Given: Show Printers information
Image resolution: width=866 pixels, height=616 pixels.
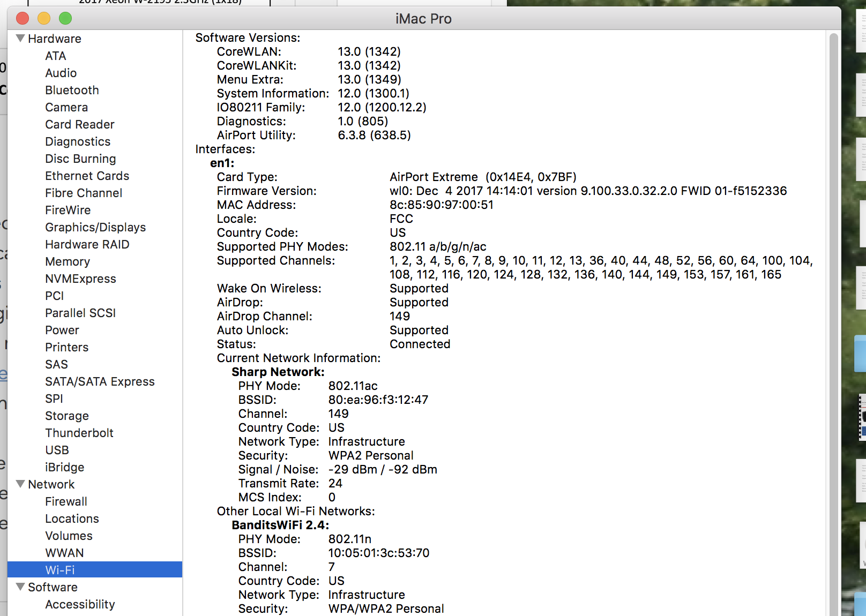Looking at the screenshot, I should (67, 347).
